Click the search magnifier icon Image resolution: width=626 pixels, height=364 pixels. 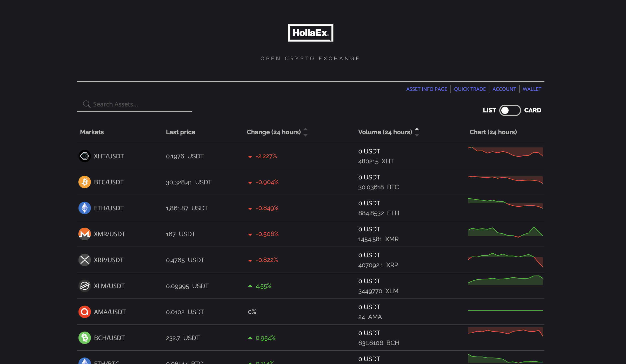click(x=86, y=104)
